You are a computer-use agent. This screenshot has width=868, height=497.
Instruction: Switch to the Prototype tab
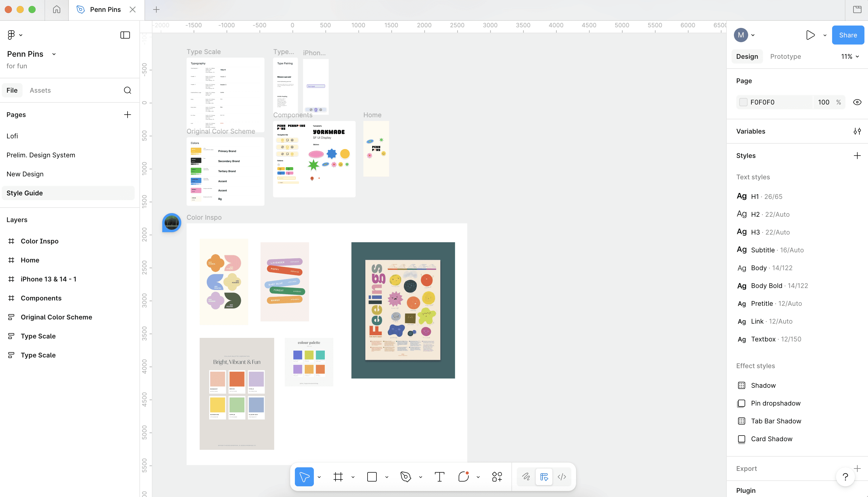pyautogui.click(x=785, y=56)
